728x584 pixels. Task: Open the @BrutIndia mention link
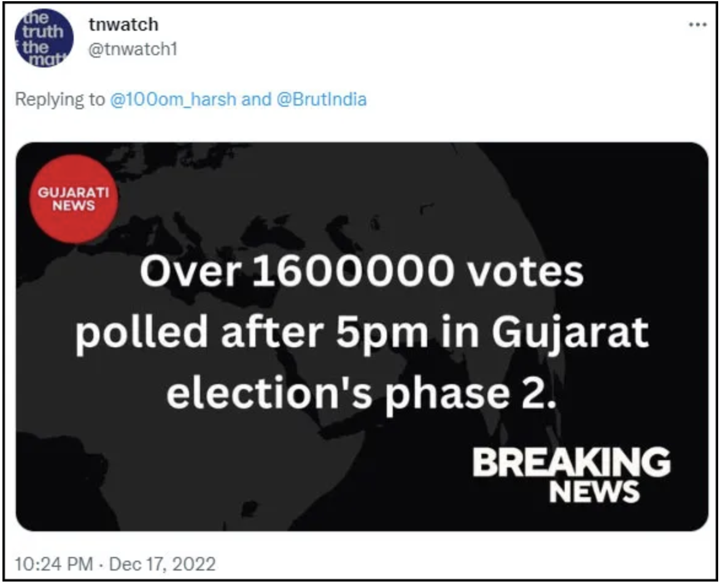(322, 99)
